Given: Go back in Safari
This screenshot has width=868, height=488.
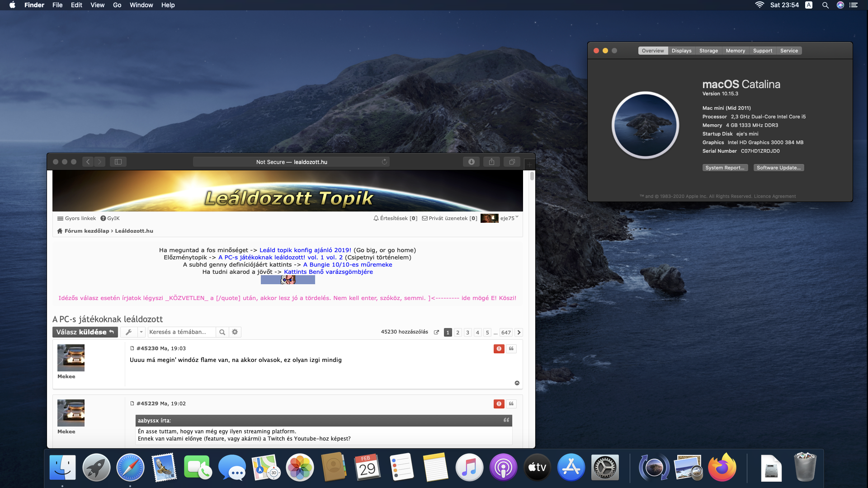Looking at the screenshot, I should [88, 162].
